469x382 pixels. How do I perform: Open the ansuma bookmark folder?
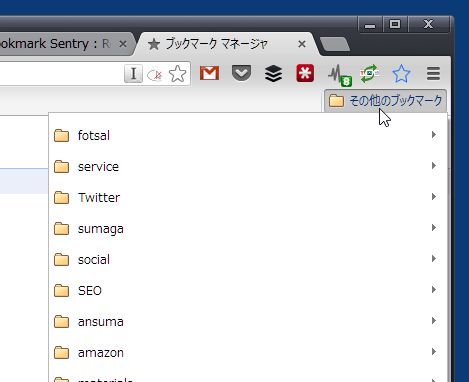click(247, 321)
